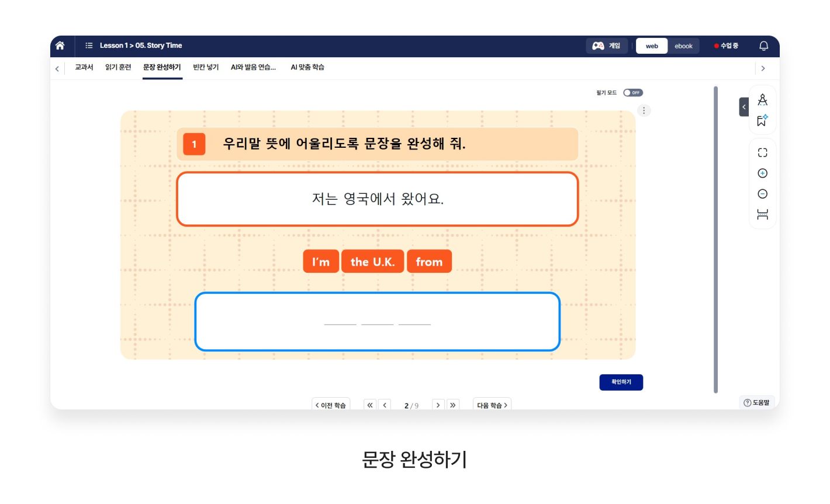
Task: Switch to ebook view mode
Action: tap(683, 46)
